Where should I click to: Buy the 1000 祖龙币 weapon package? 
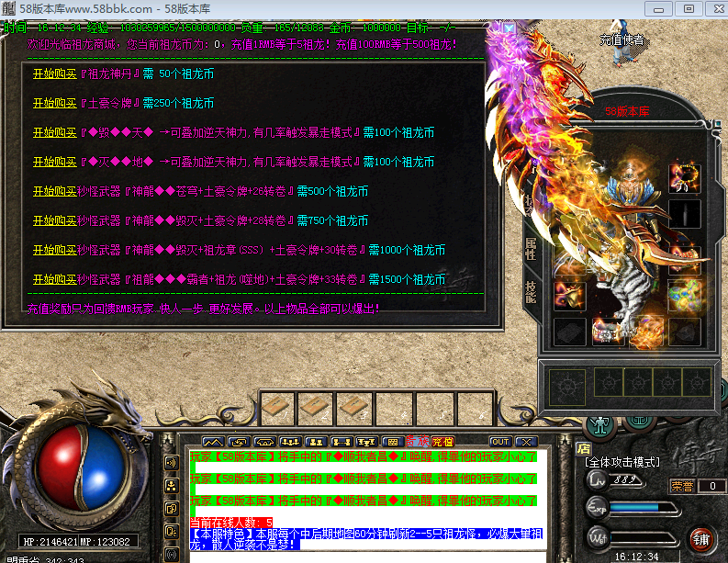[x=55, y=250]
